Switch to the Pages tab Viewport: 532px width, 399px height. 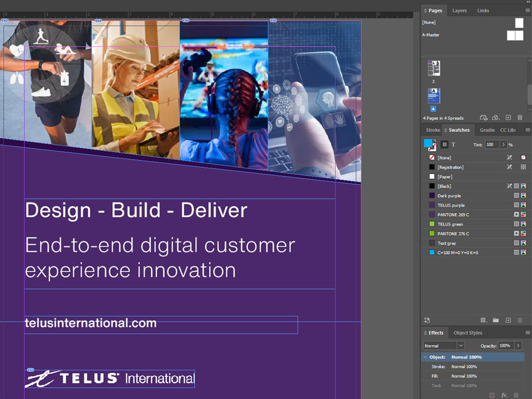435,10
